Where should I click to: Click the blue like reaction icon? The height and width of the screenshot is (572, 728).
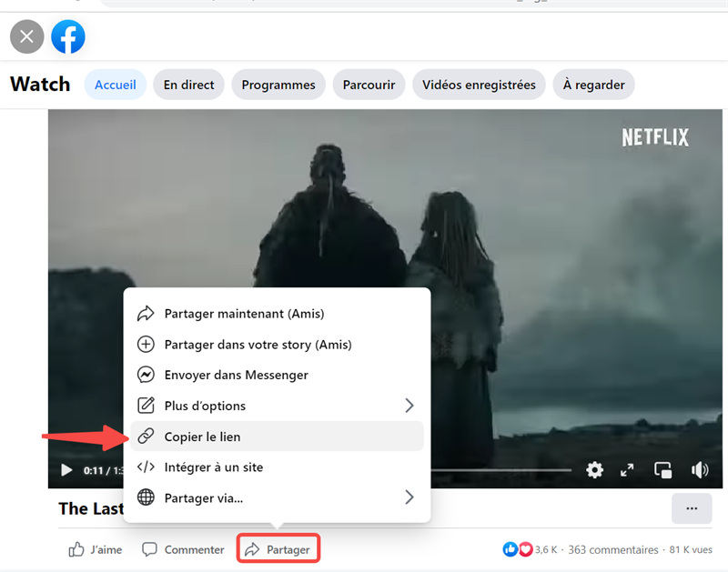coord(511,550)
